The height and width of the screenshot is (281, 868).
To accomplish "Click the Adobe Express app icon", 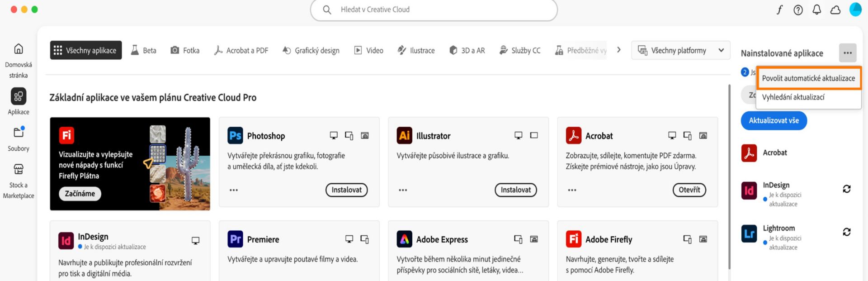I will (405, 239).
